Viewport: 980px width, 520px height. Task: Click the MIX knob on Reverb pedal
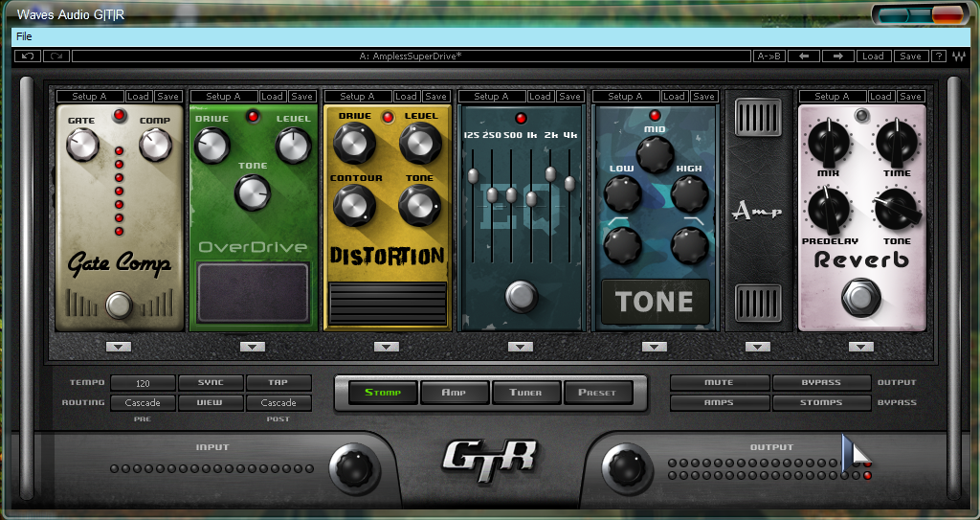tap(828, 144)
